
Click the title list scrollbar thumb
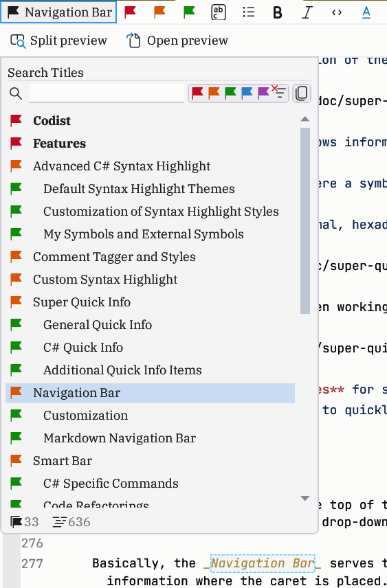305,220
